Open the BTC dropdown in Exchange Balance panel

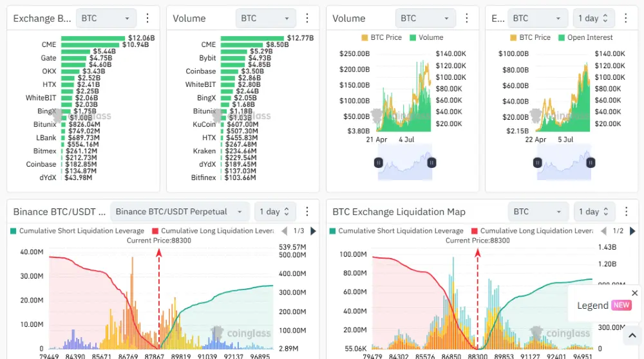[x=106, y=19]
